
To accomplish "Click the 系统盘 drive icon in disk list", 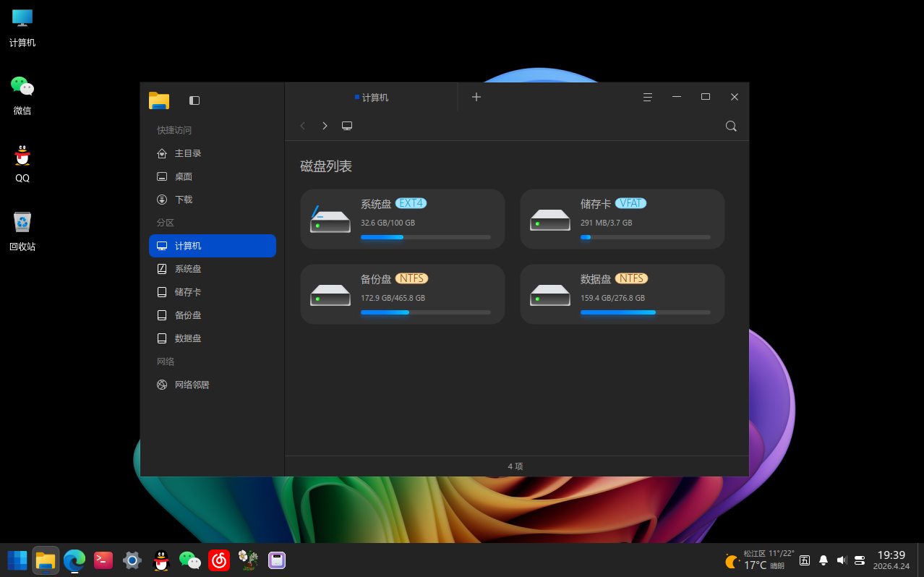I will click(330, 219).
